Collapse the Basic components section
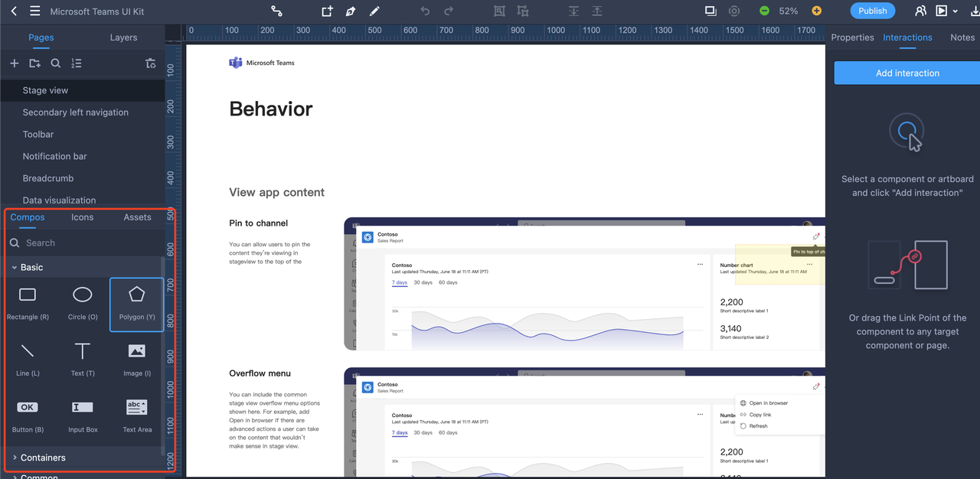Screen dimensions: 980x479 click(x=15, y=268)
